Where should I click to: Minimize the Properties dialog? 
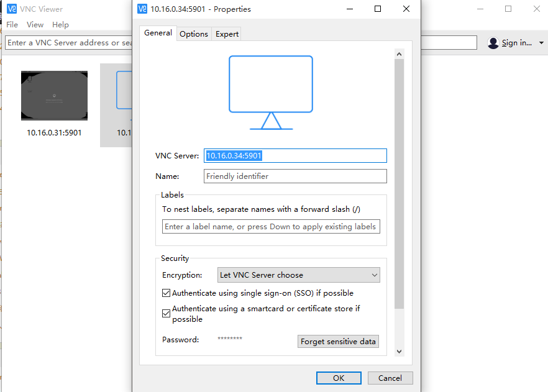pos(349,9)
